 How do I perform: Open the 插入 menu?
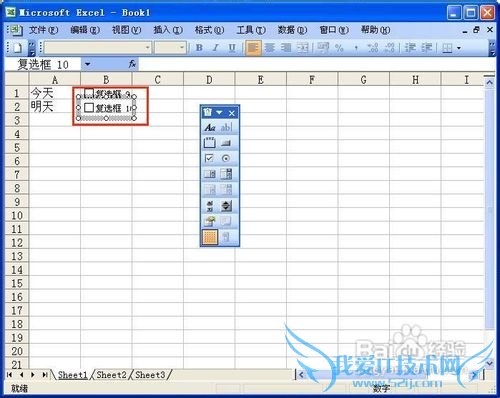[x=168, y=30]
